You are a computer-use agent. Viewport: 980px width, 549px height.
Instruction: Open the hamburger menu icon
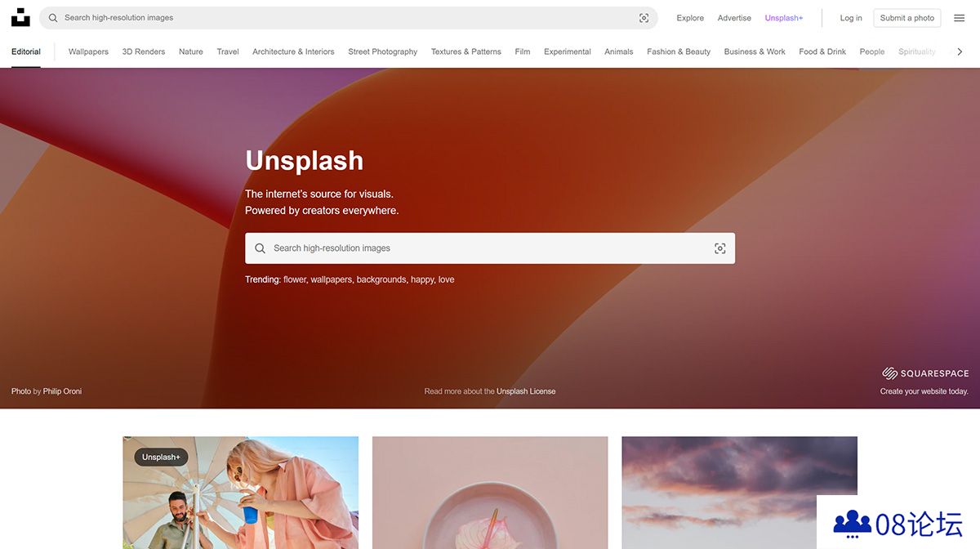[960, 18]
